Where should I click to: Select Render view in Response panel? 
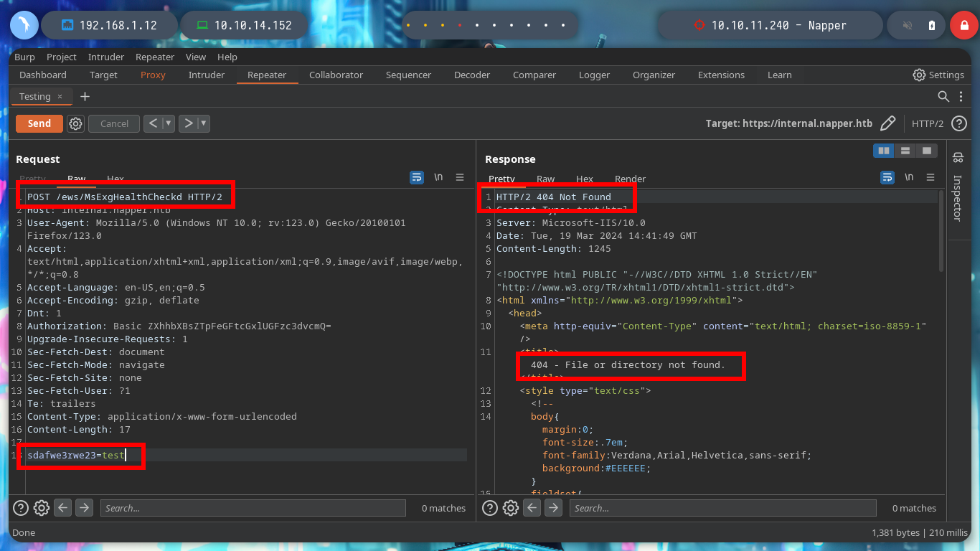pyautogui.click(x=630, y=179)
